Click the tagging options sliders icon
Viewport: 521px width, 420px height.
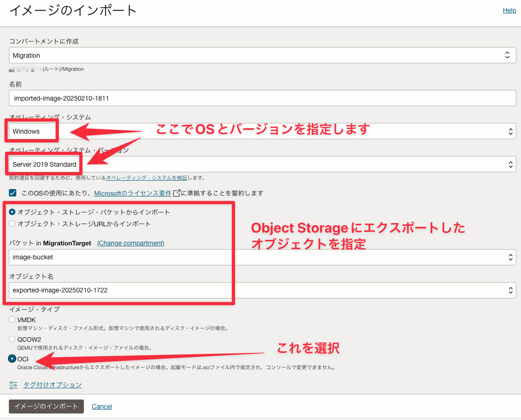[14, 385]
